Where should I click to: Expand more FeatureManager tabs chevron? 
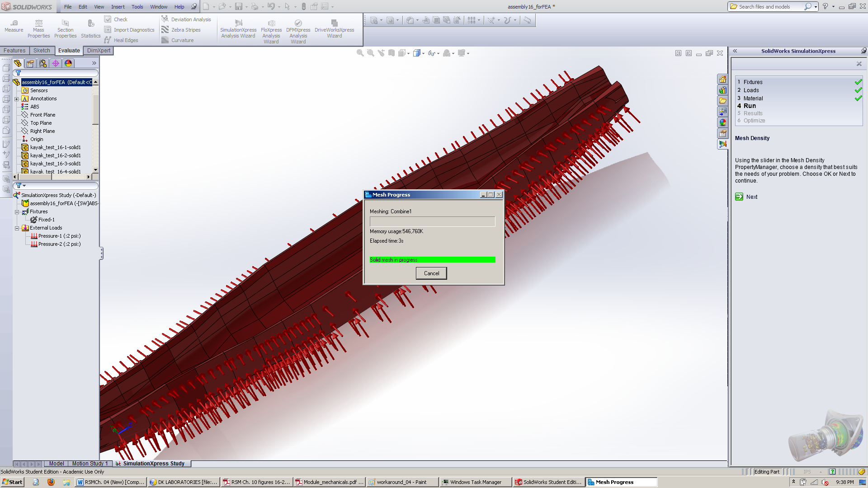[94, 63]
